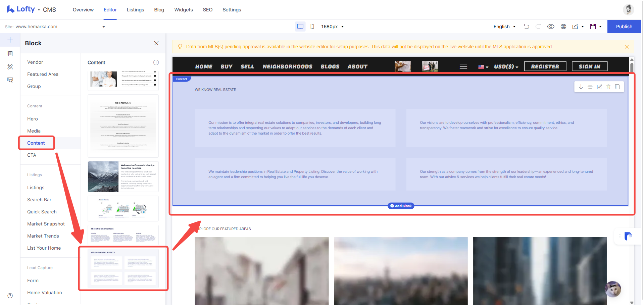Open the pages icon in left sidebar
This screenshot has height=305, width=644.
pyautogui.click(x=10, y=53)
